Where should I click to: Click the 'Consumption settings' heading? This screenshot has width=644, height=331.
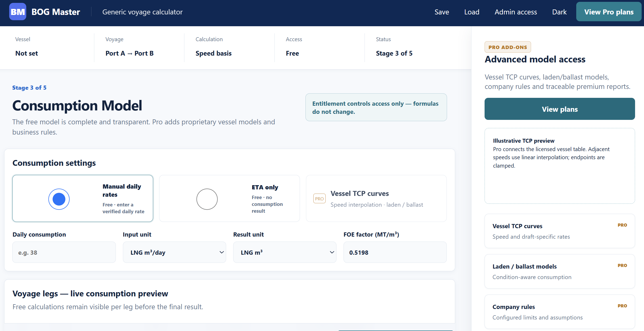(54, 163)
